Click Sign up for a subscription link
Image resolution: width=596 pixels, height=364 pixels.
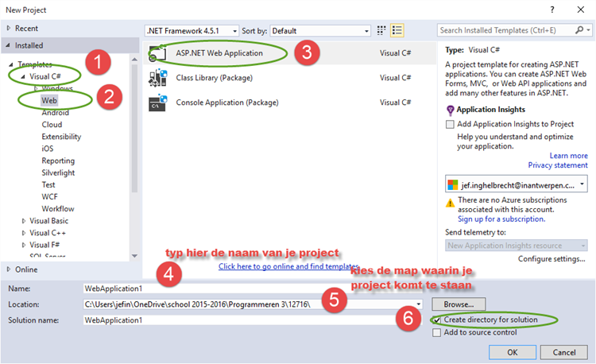click(x=501, y=219)
